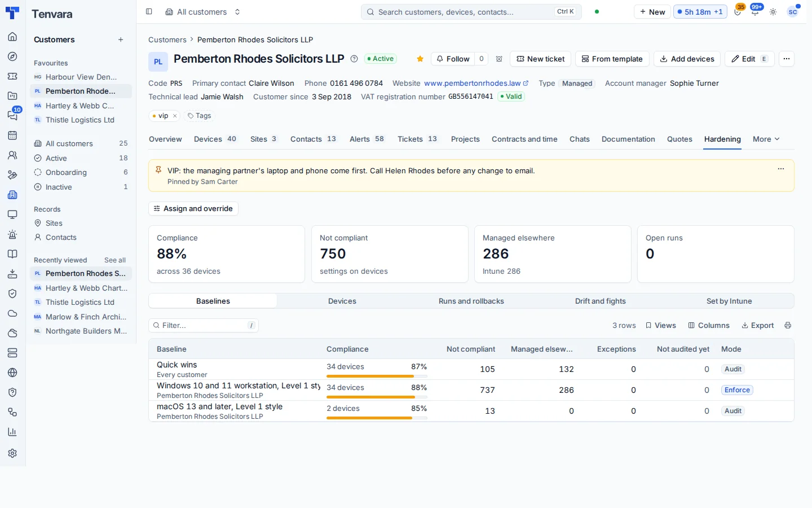Open the reports bar chart icon

pyautogui.click(x=12, y=432)
